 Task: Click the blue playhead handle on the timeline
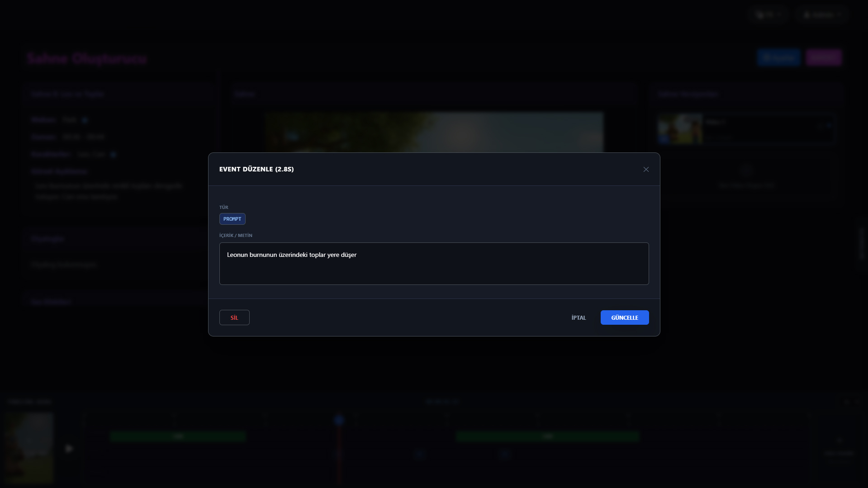tap(339, 421)
